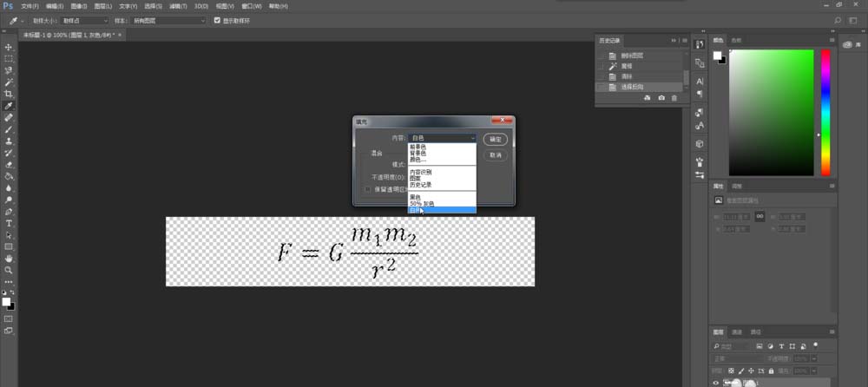
Task: Select the Brush tool
Action: pyautogui.click(x=9, y=129)
